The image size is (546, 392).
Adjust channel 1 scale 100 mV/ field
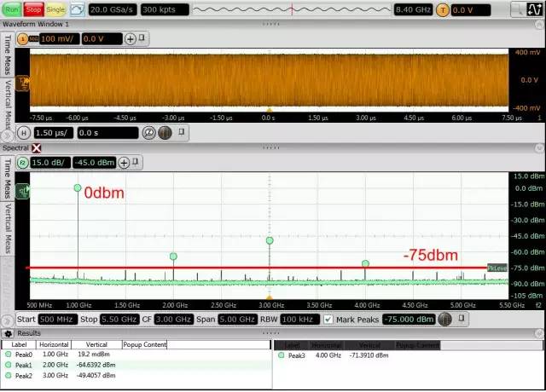coord(60,39)
